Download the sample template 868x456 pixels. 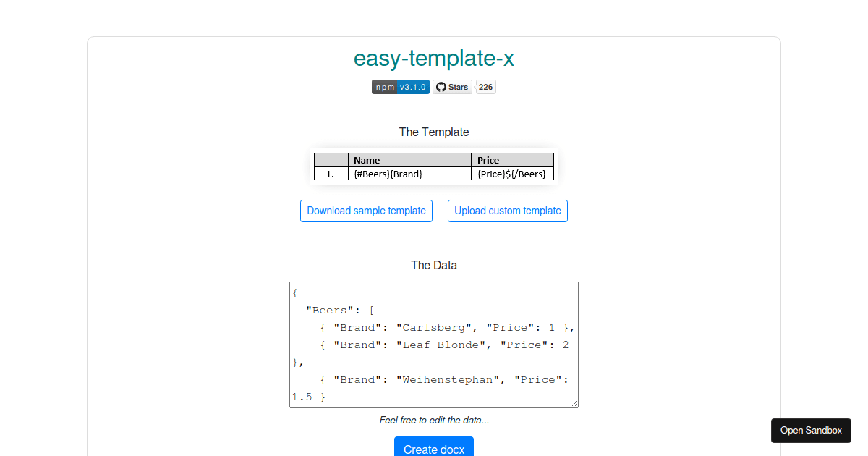(x=366, y=211)
